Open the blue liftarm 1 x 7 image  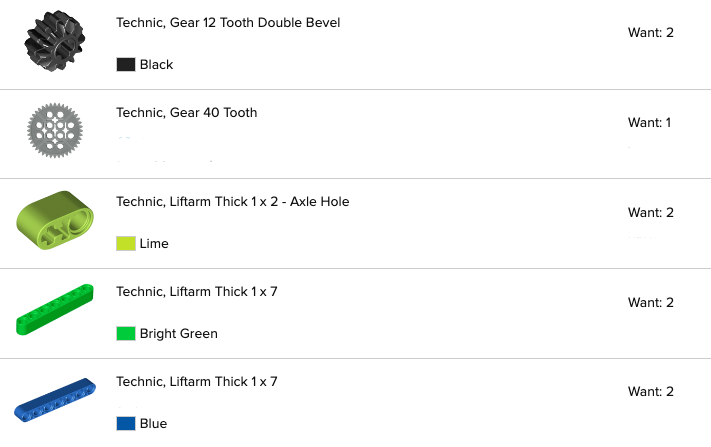click(x=55, y=400)
